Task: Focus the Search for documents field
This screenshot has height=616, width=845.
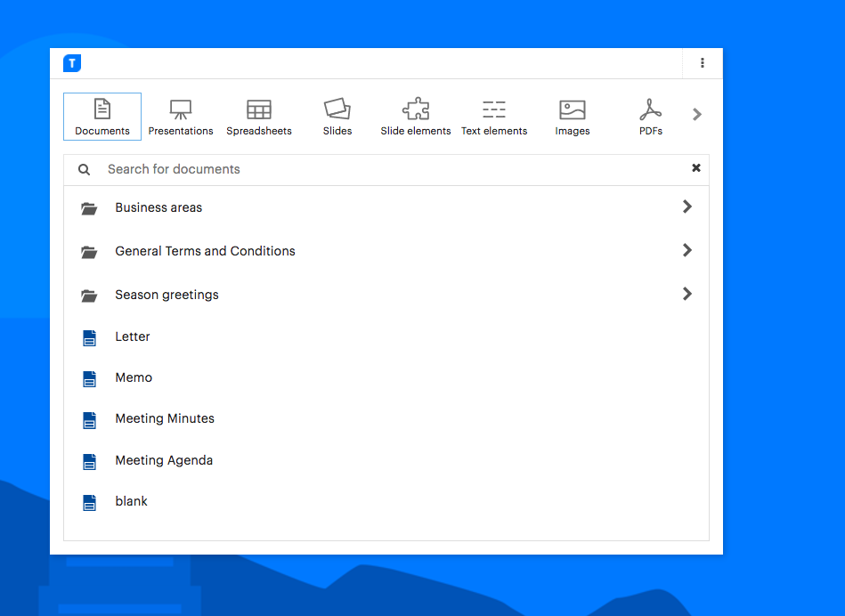Action: (x=386, y=170)
